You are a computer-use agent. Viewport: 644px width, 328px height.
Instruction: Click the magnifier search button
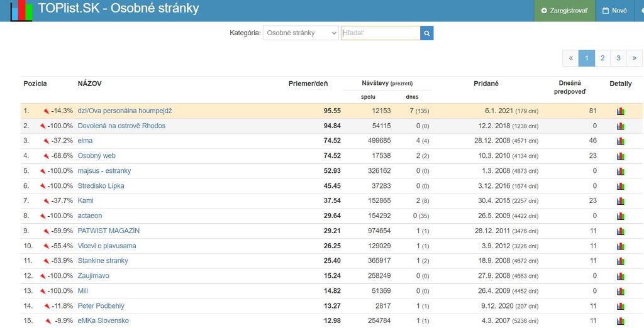point(426,33)
